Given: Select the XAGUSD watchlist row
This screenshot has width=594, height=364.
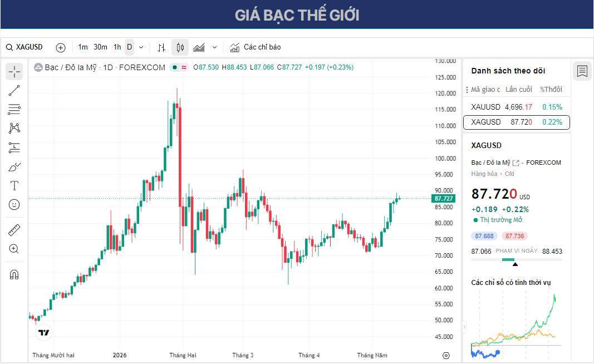Looking at the screenshot, I should pyautogui.click(x=517, y=122).
